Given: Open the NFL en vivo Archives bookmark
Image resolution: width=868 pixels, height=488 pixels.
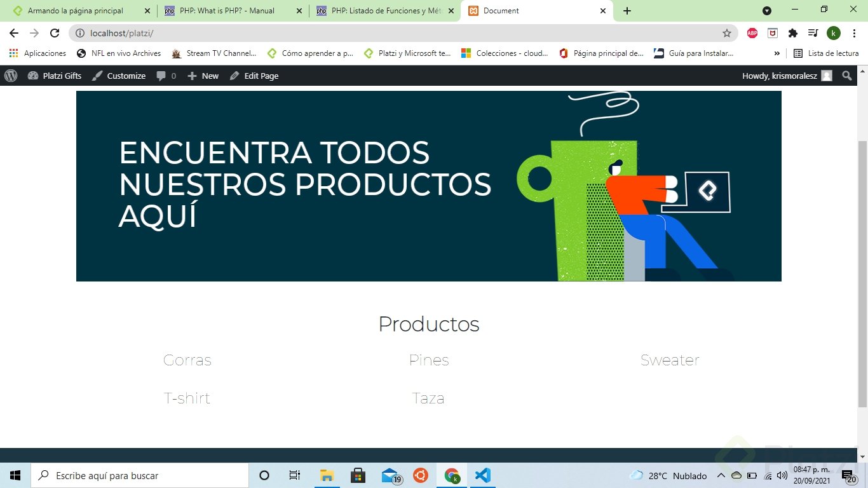Looking at the screenshot, I should coord(119,53).
